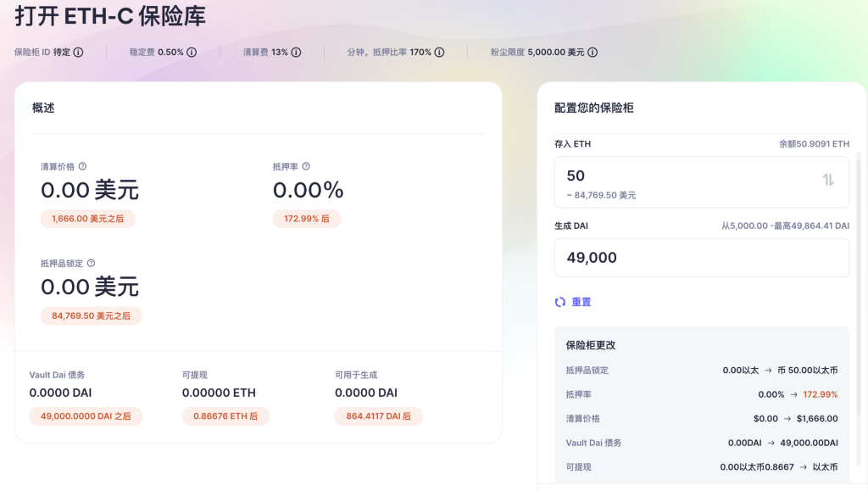Click the 生成 DAI amount field
868x491 pixels.
701,258
